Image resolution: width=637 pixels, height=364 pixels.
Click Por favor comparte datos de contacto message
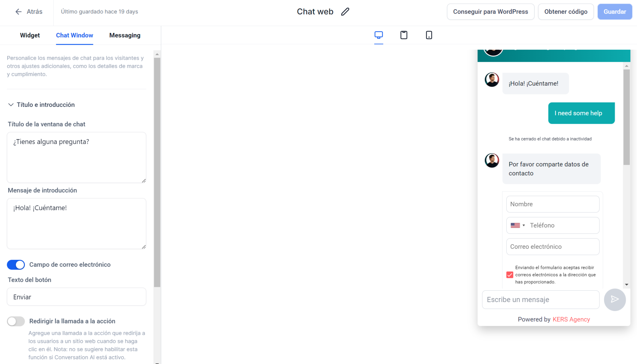click(x=551, y=169)
